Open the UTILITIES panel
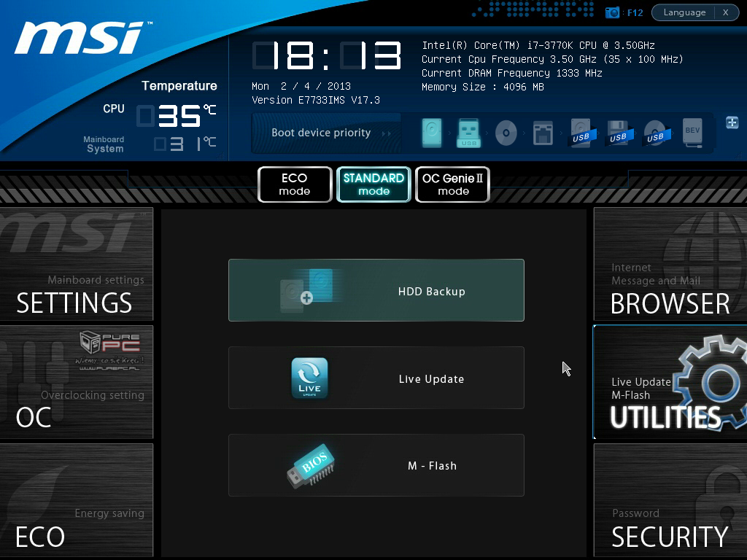Image resolution: width=747 pixels, height=560 pixels. coord(670,382)
